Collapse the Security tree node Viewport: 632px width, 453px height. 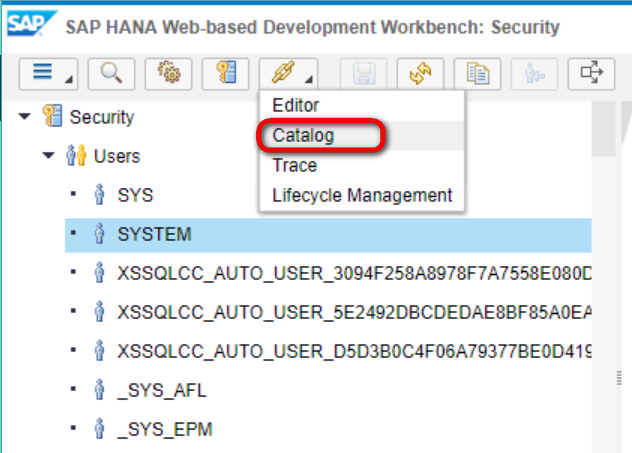click(x=25, y=116)
